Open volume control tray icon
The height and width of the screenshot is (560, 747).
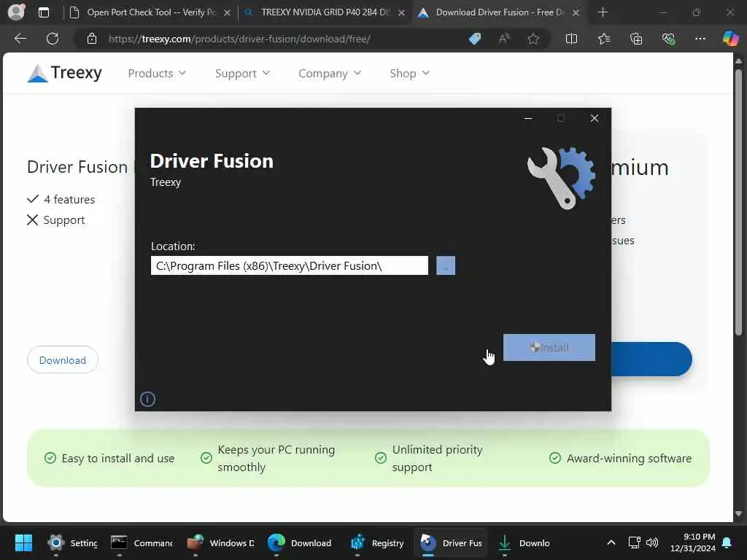pos(651,542)
